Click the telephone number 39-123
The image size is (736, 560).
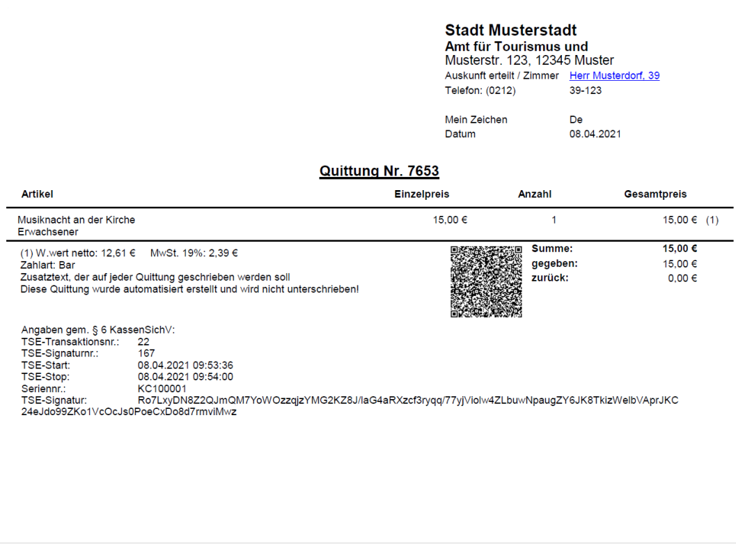pos(585,91)
